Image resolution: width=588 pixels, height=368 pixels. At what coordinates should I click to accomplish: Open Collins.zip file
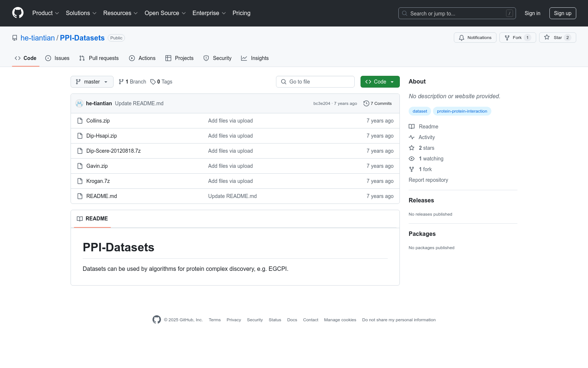click(98, 121)
